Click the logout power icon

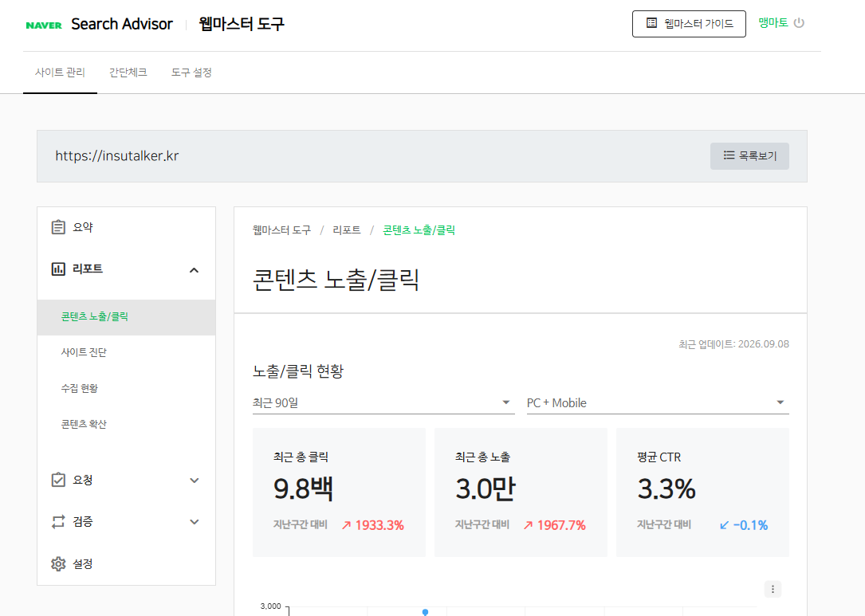799,22
